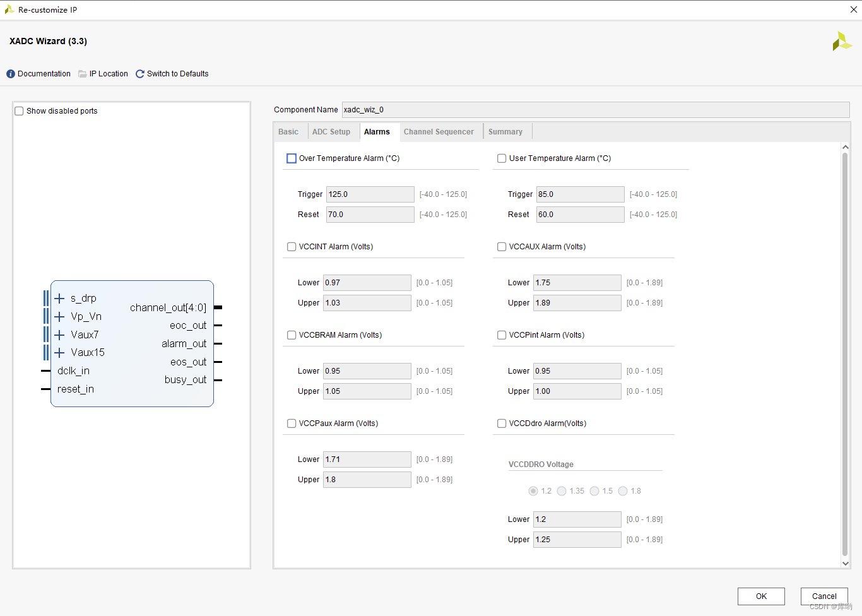
Task: Enable Show disabled ports checkbox
Action: click(x=20, y=111)
